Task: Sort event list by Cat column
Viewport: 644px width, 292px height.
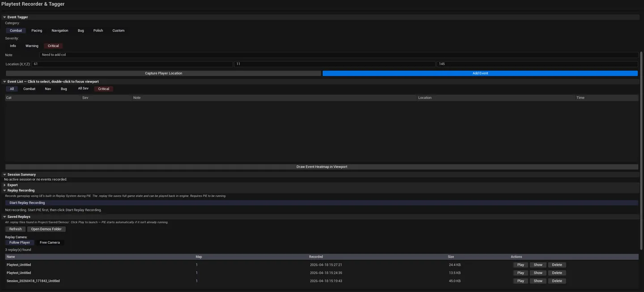Action: [x=43, y=98]
